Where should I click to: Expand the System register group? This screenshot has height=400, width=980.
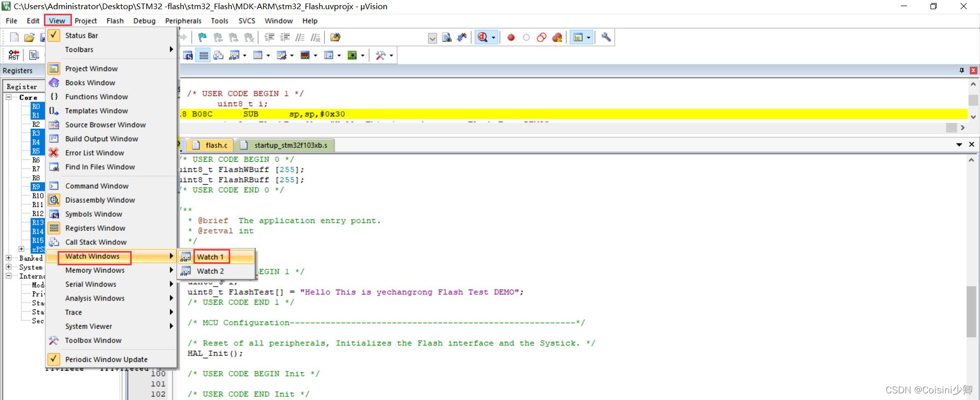9,267
